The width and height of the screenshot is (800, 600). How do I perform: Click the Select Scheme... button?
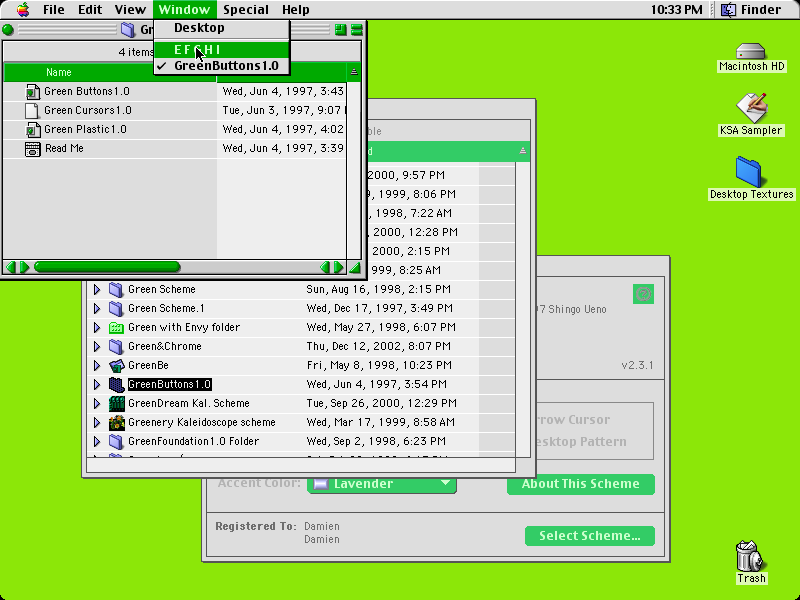(590, 536)
